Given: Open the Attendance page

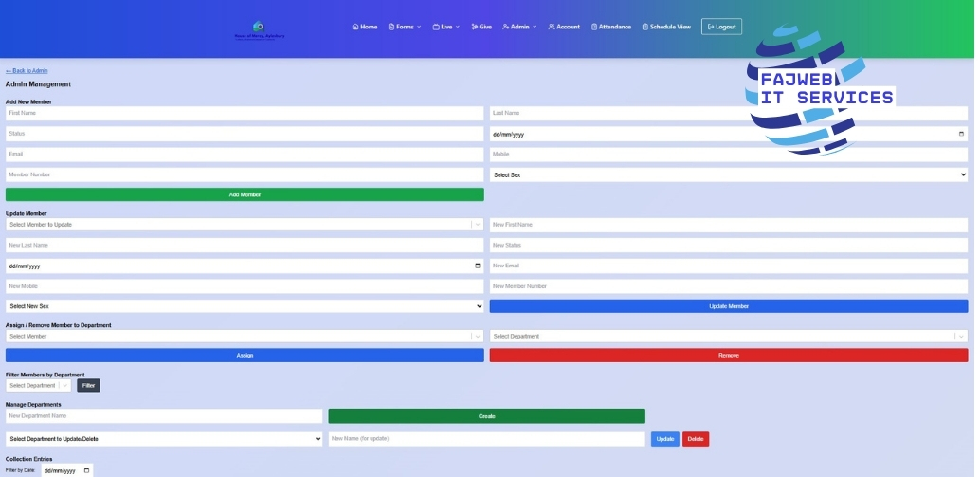Looking at the screenshot, I should click(610, 27).
